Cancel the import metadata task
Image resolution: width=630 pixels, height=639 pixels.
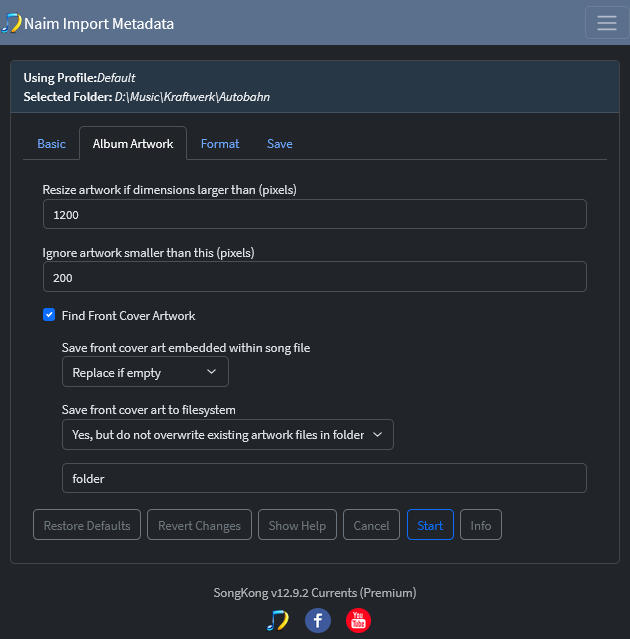pos(371,525)
